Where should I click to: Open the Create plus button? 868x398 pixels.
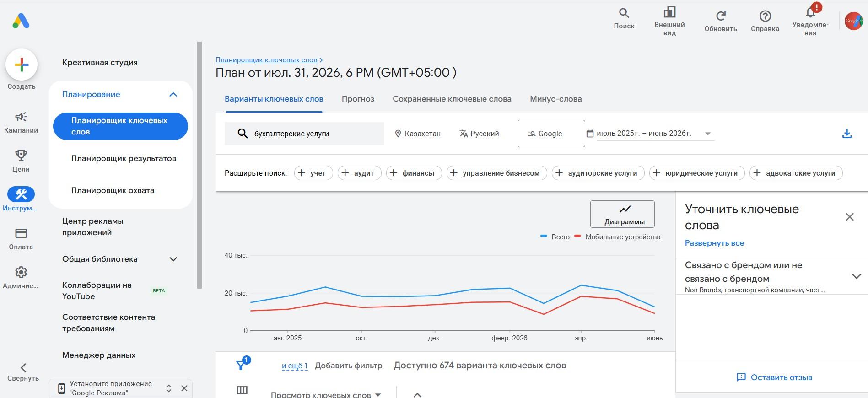pos(22,65)
